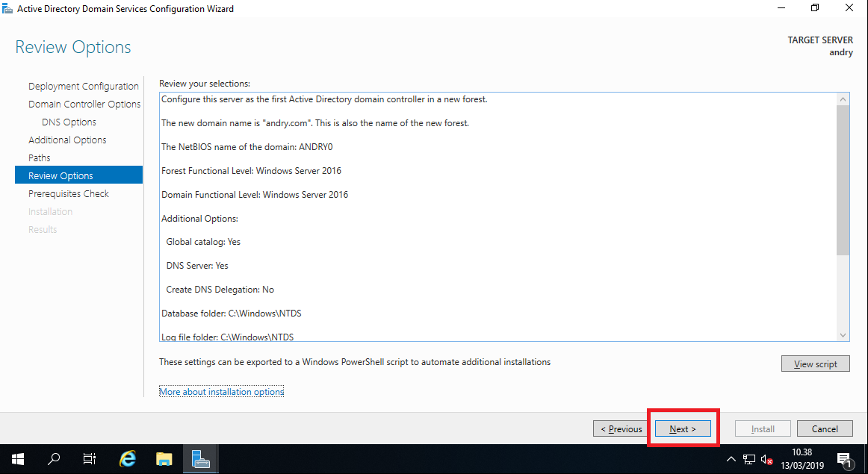This screenshot has height=474, width=868.
Task: Select the Paths configuration step
Action: coord(39,158)
